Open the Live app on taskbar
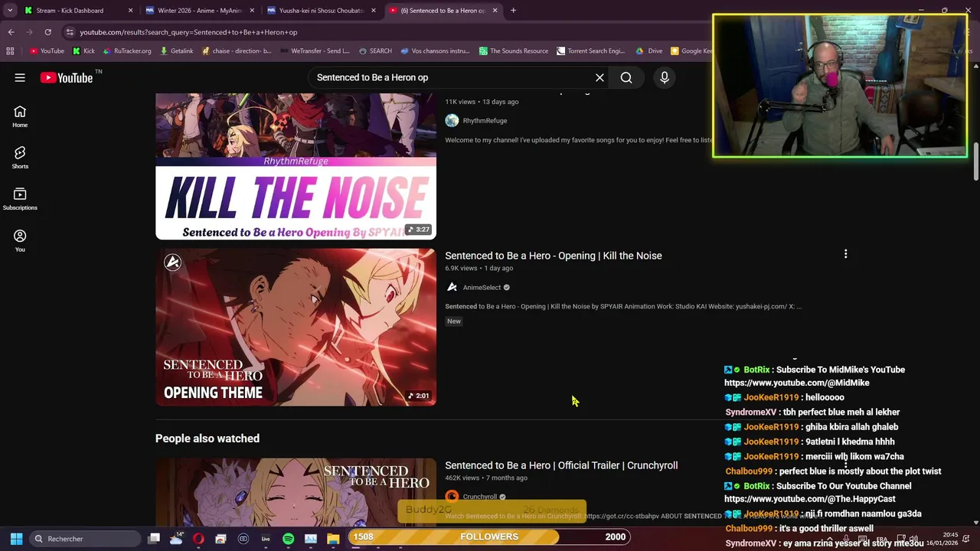 pyautogui.click(x=266, y=539)
